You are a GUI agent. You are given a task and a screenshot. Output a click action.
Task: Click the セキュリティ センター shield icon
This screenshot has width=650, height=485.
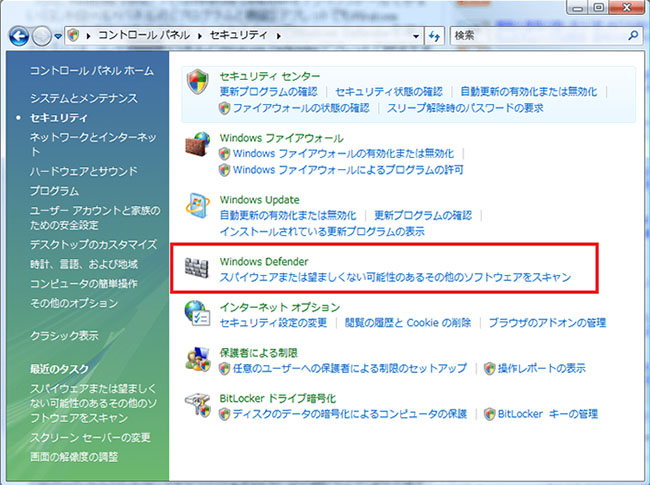pyautogui.click(x=197, y=82)
